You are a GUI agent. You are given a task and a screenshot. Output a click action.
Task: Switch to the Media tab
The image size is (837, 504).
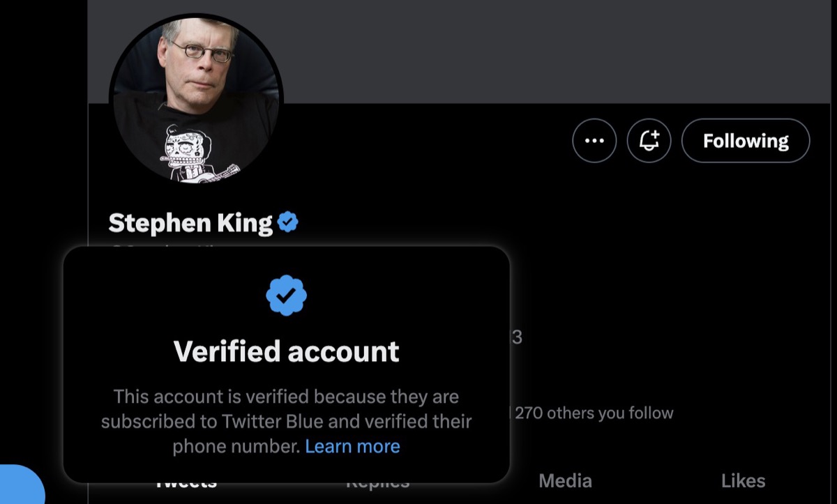coord(565,480)
